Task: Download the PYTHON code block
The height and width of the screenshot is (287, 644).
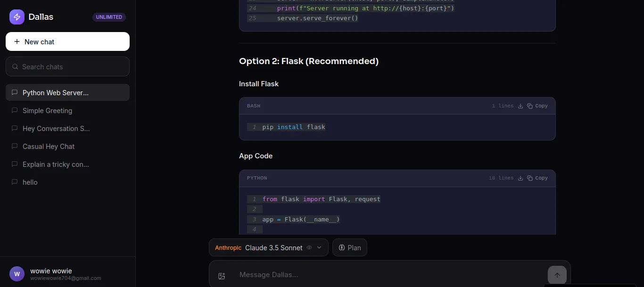Action: pyautogui.click(x=520, y=178)
